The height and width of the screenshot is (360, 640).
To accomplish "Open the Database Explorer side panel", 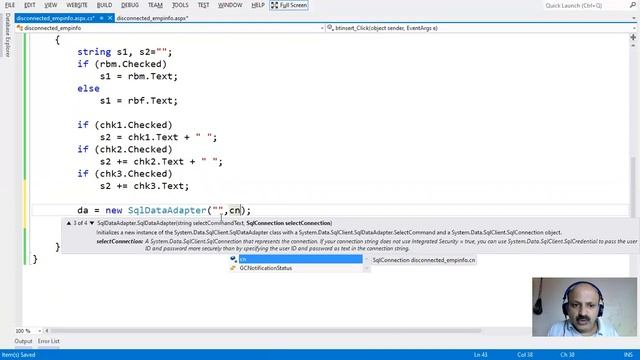I will (x=7, y=35).
